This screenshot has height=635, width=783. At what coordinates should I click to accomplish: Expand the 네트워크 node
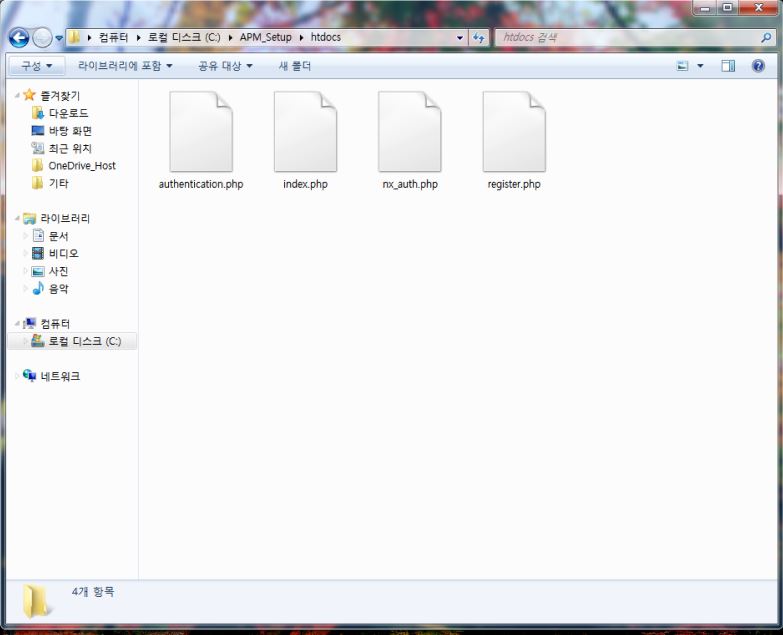pos(17,375)
